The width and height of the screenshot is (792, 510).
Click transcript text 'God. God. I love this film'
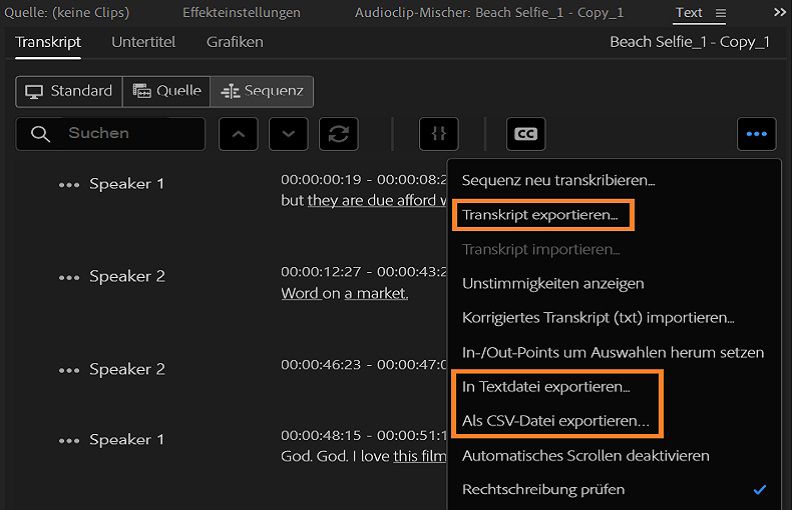pyautogui.click(x=363, y=456)
